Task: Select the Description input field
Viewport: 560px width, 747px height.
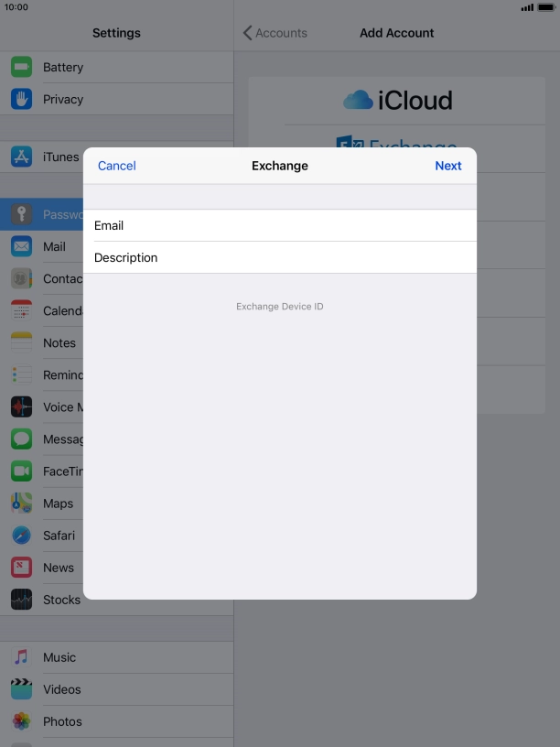Action: (x=280, y=257)
